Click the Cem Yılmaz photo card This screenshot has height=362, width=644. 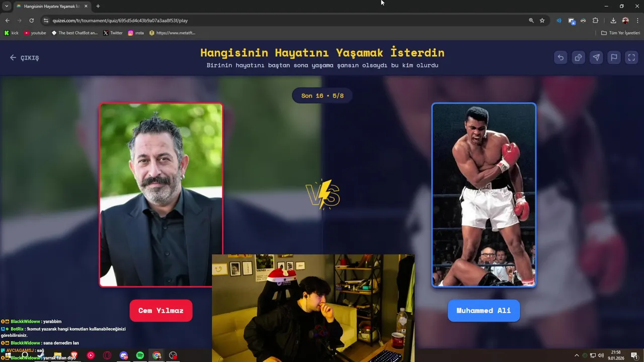point(161,195)
